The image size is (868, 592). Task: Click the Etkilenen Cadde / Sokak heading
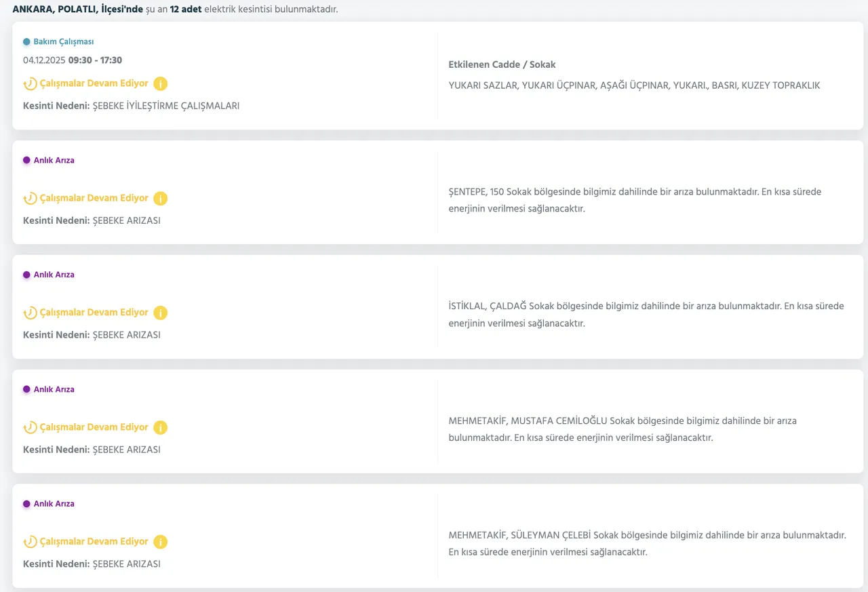click(x=502, y=64)
